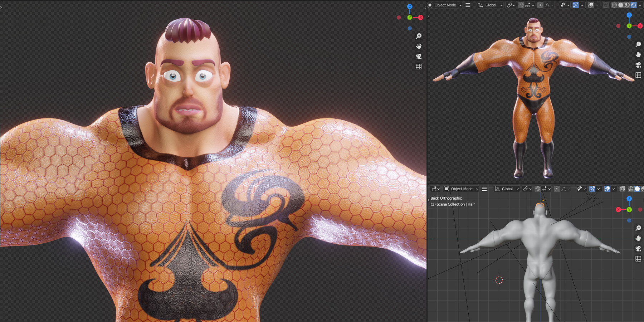The image size is (644, 322).
Task: Click green Y axis in Back Orthographic gizmo
Action: tap(629, 210)
